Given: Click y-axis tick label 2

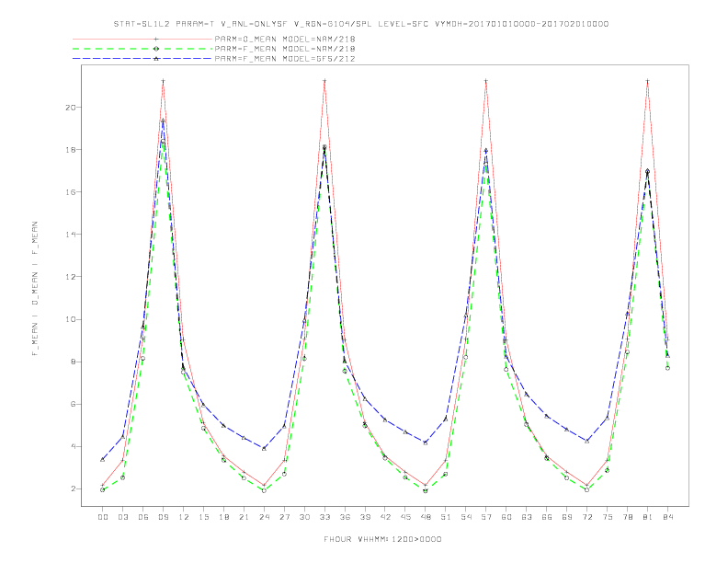Looking at the screenshot, I should coord(74,488).
